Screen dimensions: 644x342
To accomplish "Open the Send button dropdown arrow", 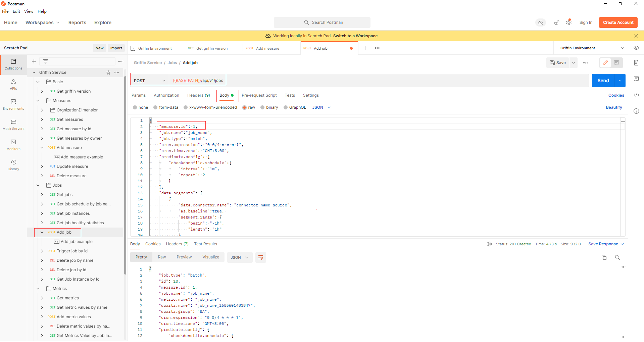I will pyautogui.click(x=620, y=81).
